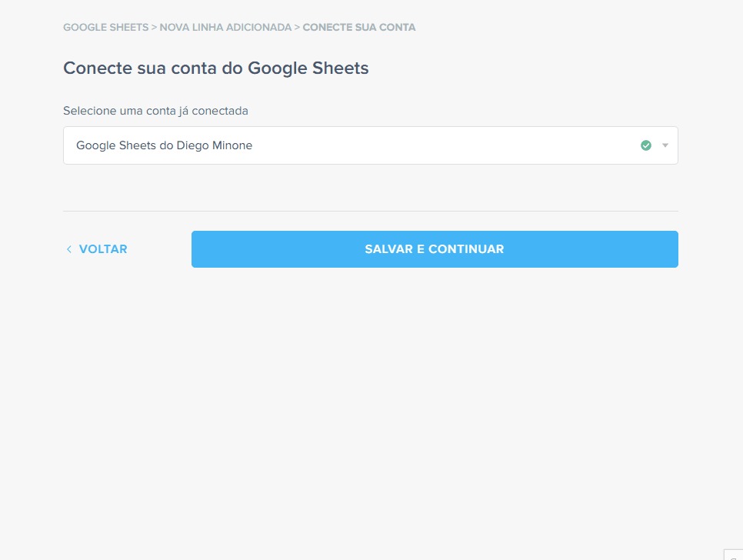This screenshot has width=743, height=560.
Task: Click the checkmark confirming account connection
Action: pyautogui.click(x=647, y=145)
